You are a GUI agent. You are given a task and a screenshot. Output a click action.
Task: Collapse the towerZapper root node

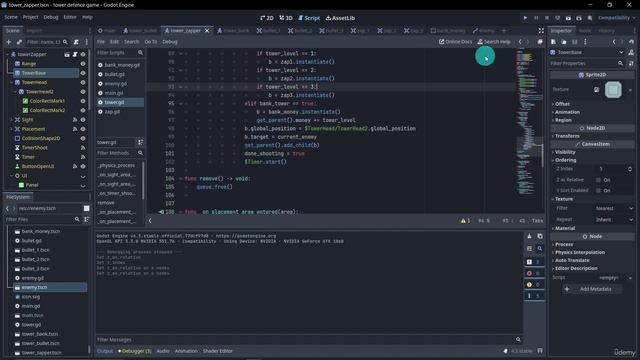click(x=7, y=54)
